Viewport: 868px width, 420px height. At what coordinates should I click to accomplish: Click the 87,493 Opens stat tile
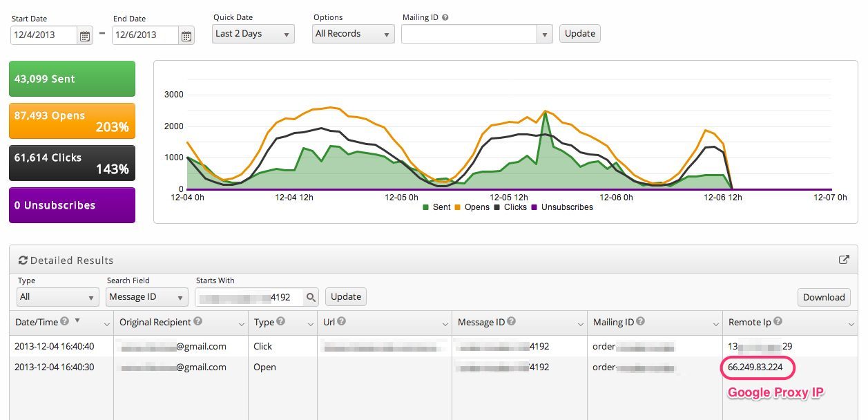(73, 121)
